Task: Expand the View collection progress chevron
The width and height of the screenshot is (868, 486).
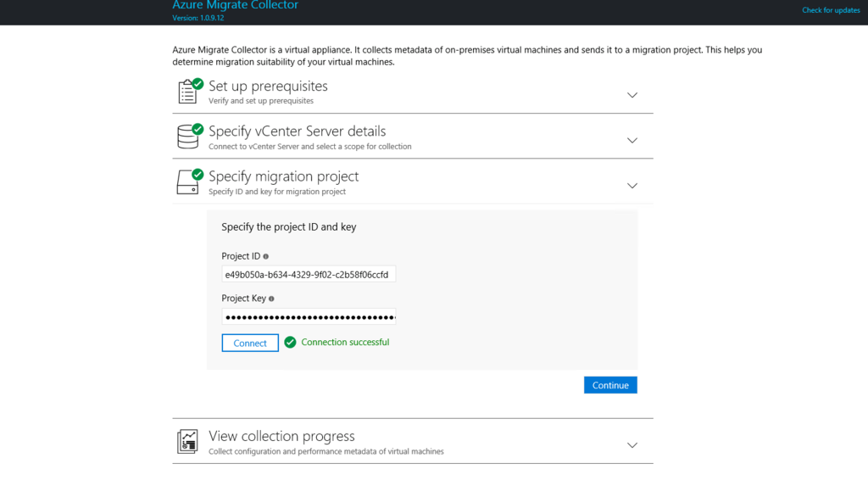Action: coord(632,445)
